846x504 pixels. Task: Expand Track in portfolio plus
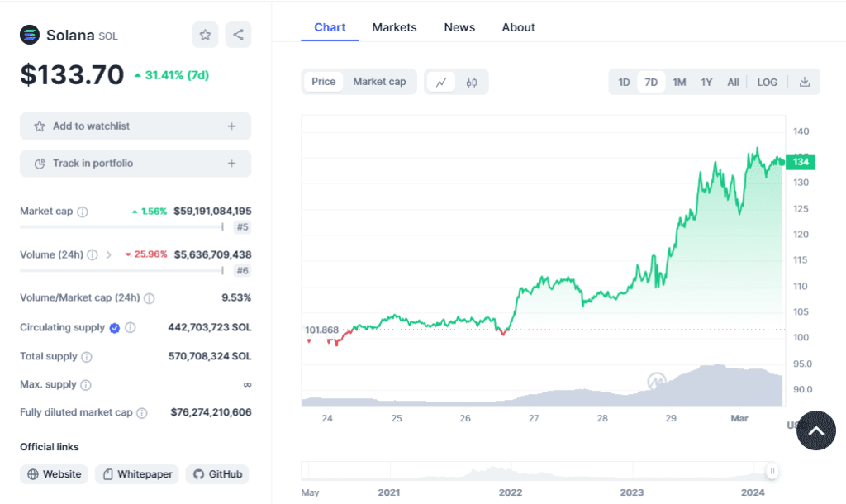(231, 164)
